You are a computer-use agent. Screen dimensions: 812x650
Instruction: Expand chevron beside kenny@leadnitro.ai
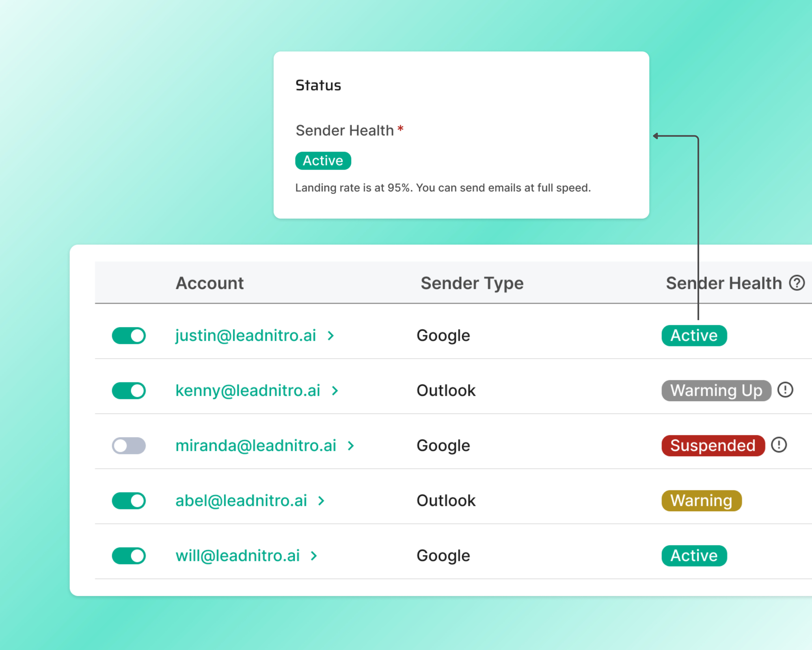click(x=335, y=391)
